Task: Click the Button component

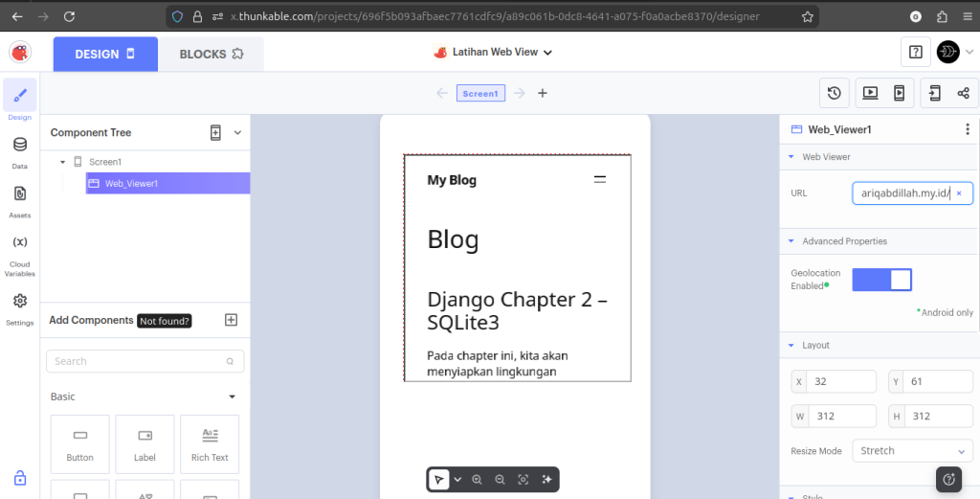Action: (x=79, y=444)
